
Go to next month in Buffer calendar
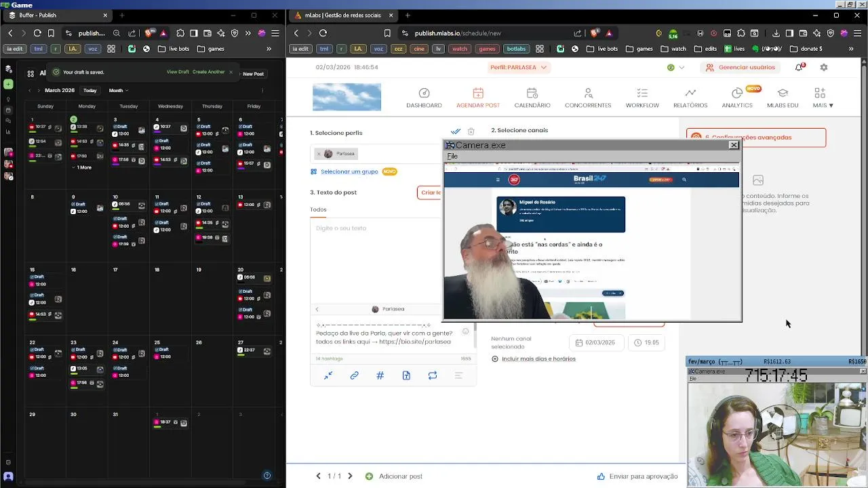click(39, 90)
